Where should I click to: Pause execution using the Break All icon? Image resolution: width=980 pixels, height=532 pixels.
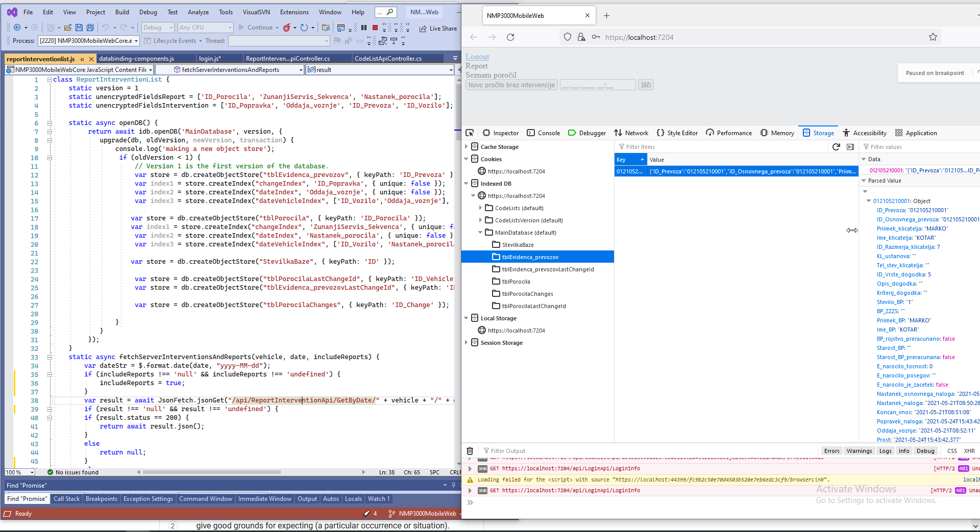(364, 28)
